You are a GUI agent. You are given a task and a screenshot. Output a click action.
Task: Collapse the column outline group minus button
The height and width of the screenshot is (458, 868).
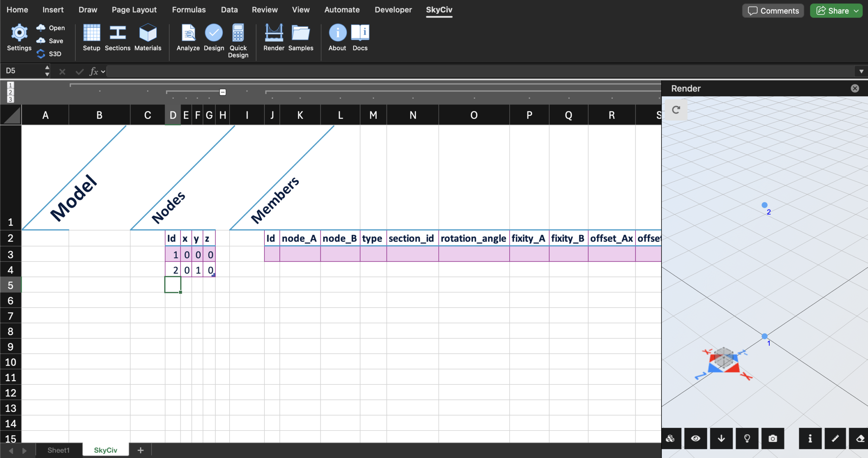[x=223, y=92]
